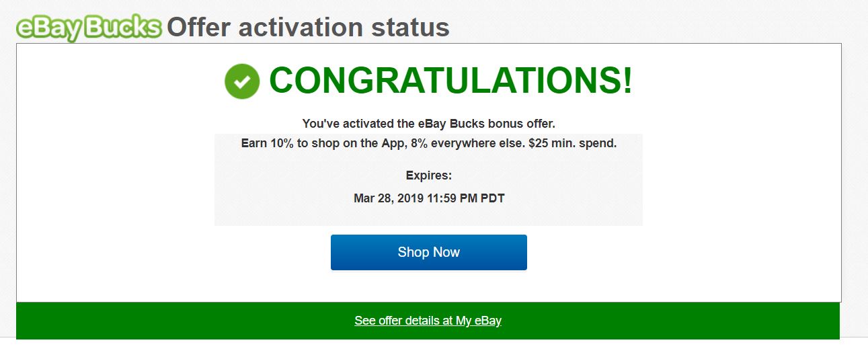Click the CONGRATULATIONS! heading text

point(450,81)
